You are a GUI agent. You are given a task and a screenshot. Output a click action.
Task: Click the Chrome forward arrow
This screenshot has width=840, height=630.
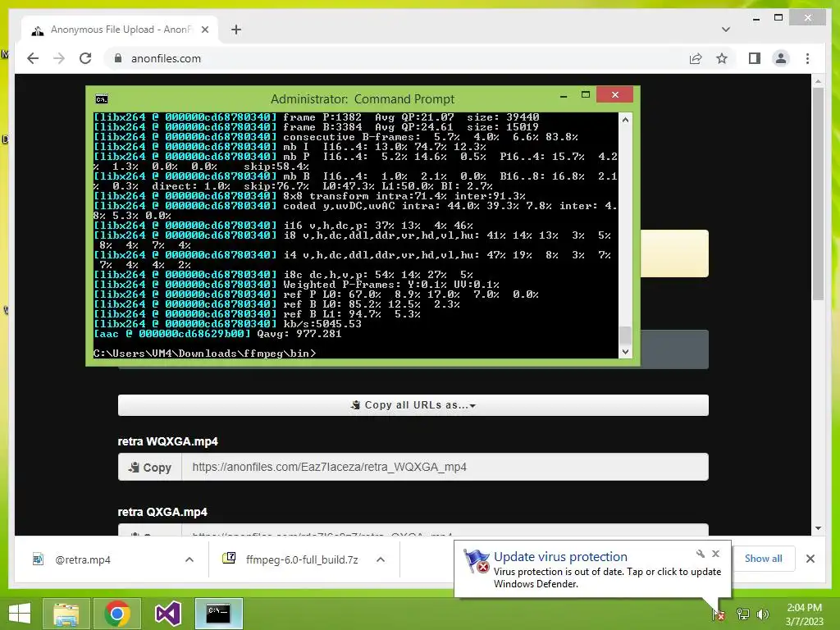[59, 58]
